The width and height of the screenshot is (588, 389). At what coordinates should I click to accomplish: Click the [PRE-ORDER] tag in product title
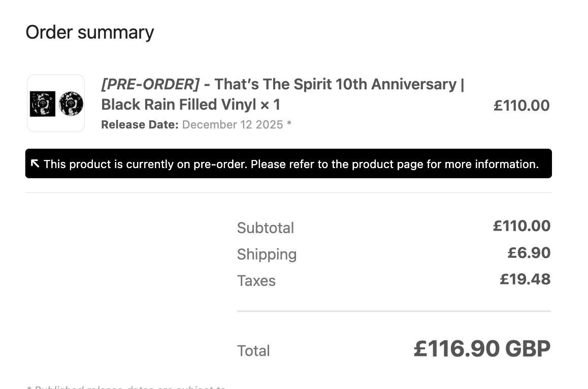(150, 84)
